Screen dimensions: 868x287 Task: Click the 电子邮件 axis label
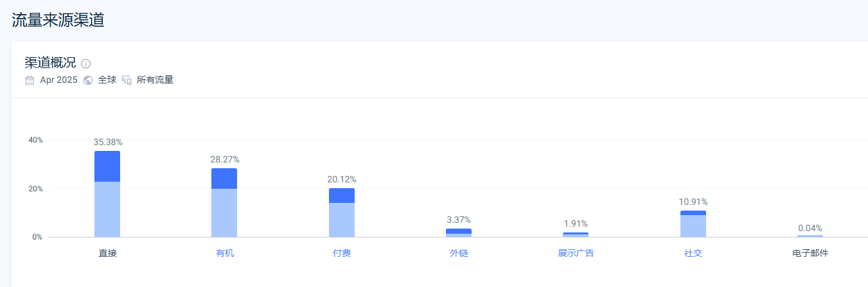tap(810, 253)
